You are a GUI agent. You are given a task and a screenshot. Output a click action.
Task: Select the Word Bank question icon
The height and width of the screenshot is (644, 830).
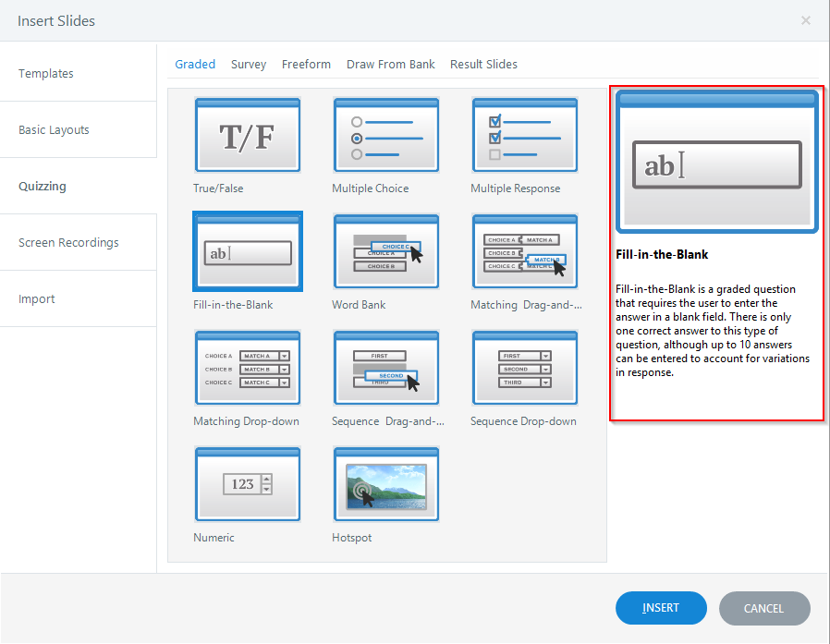386,251
